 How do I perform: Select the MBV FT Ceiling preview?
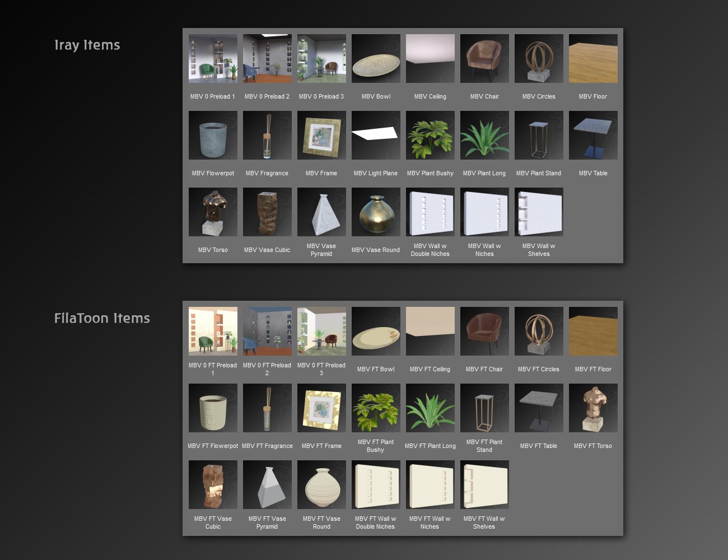430,331
